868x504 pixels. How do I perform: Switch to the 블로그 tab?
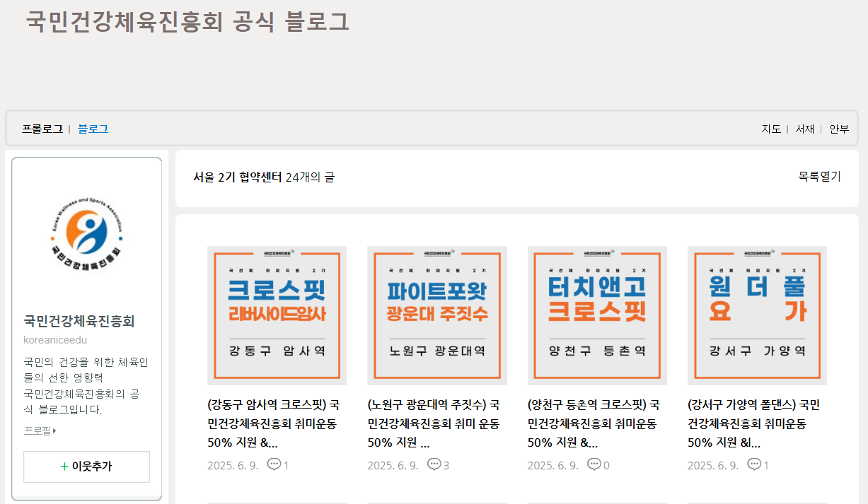[93, 129]
